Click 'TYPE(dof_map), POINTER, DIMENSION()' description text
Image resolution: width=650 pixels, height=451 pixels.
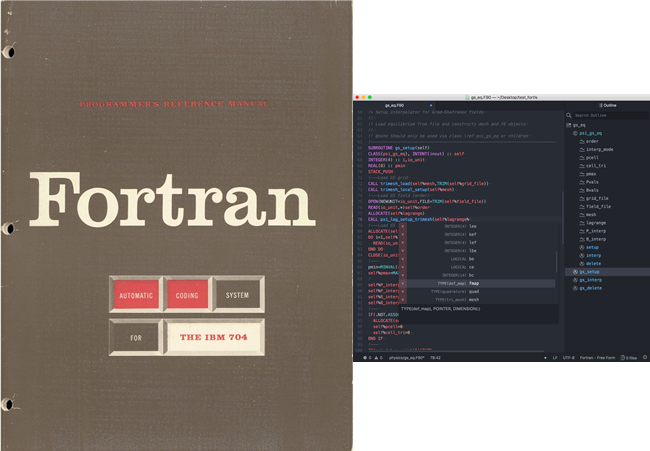441,309
